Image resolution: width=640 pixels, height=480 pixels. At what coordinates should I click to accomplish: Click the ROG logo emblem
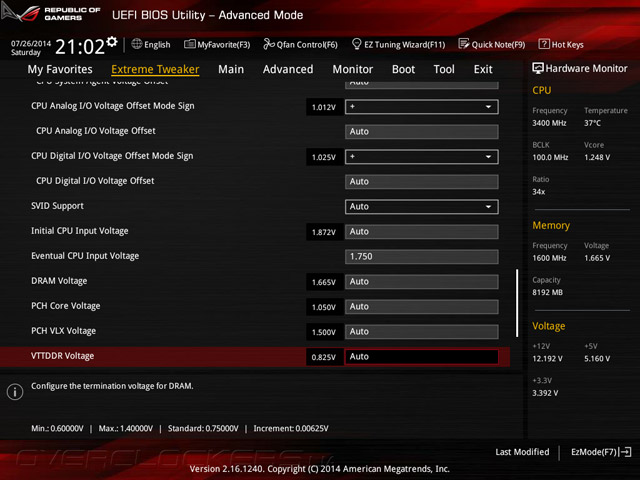tap(20, 13)
